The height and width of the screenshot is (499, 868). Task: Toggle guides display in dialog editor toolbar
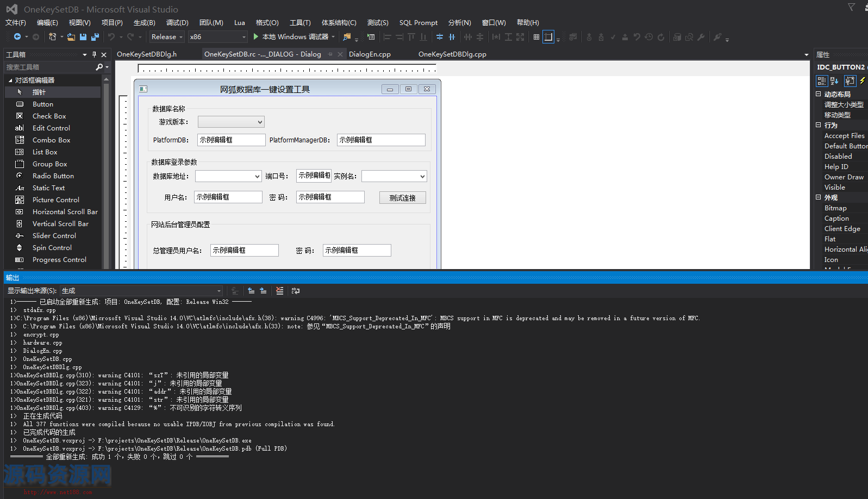(x=548, y=37)
